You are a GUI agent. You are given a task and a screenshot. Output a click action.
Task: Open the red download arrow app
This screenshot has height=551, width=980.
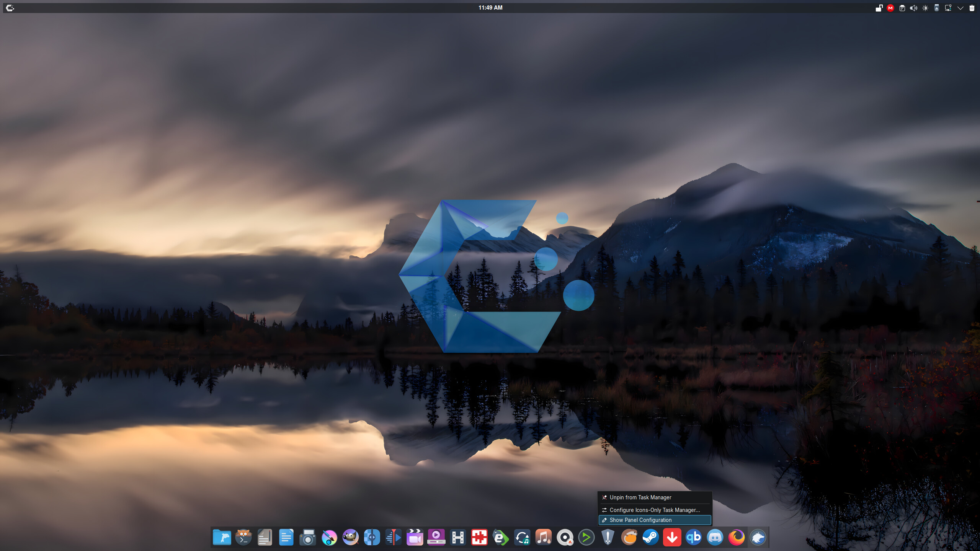tap(672, 538)
